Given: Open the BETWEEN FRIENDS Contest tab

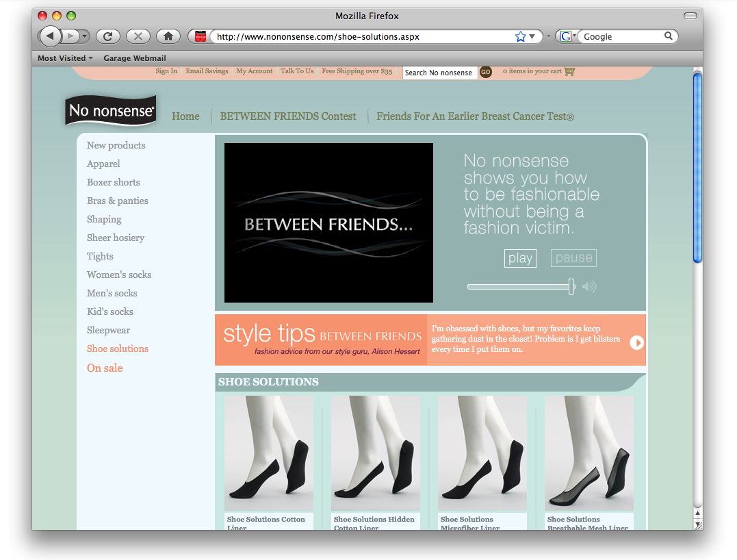Looking at the screenshot, I should (288, 116).
